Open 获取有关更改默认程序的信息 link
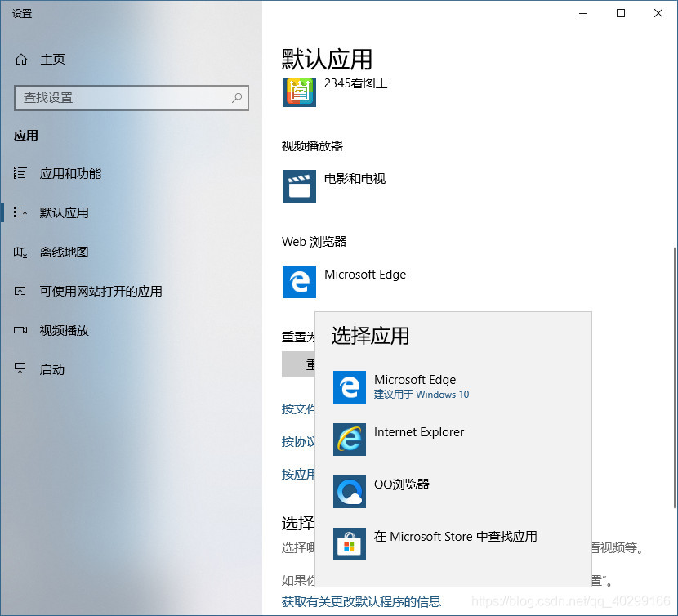This screenshot has width=678, height=616. point(361,601)
